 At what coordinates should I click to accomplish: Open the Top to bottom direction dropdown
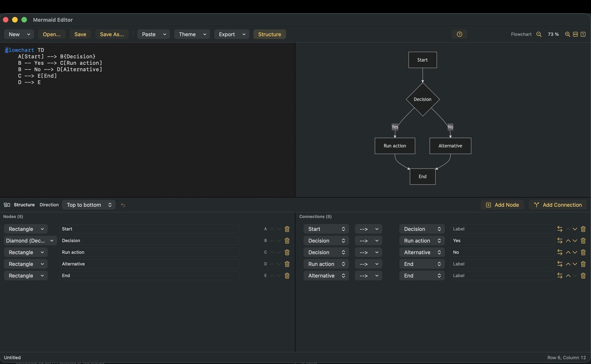(89, 205)
